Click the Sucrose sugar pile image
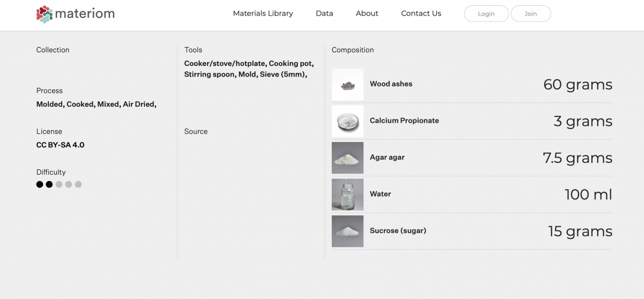This screenshot has width=644, height=299. 347,231
